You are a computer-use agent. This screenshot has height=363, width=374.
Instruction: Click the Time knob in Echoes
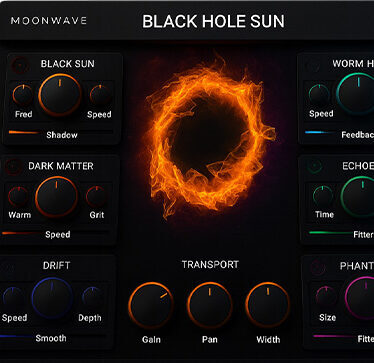coord(323,196)
